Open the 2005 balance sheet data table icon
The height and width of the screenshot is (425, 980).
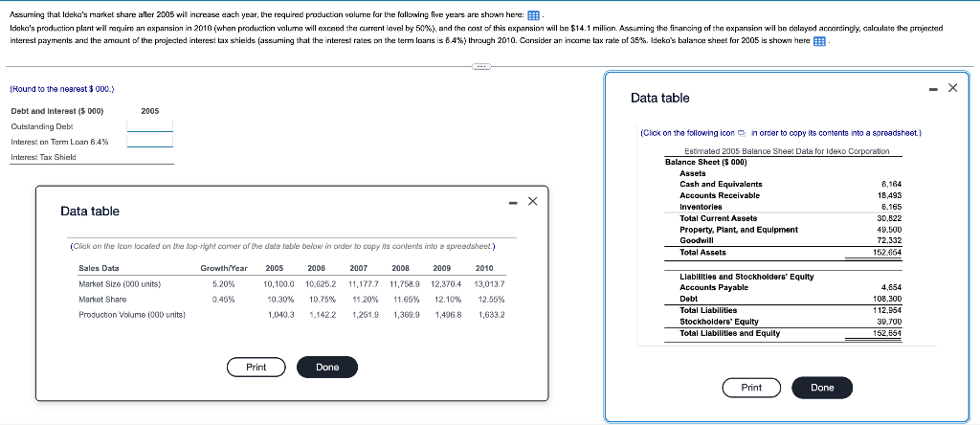coord(819,41)
